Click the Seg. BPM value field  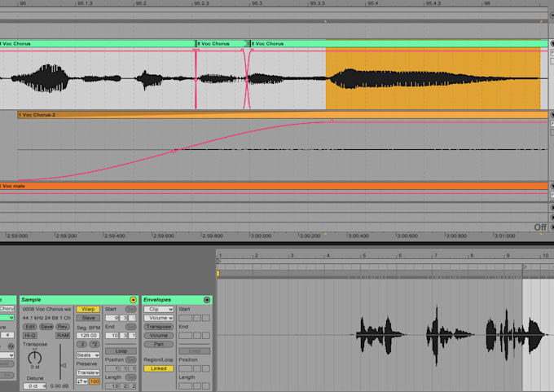click(88, 335)
